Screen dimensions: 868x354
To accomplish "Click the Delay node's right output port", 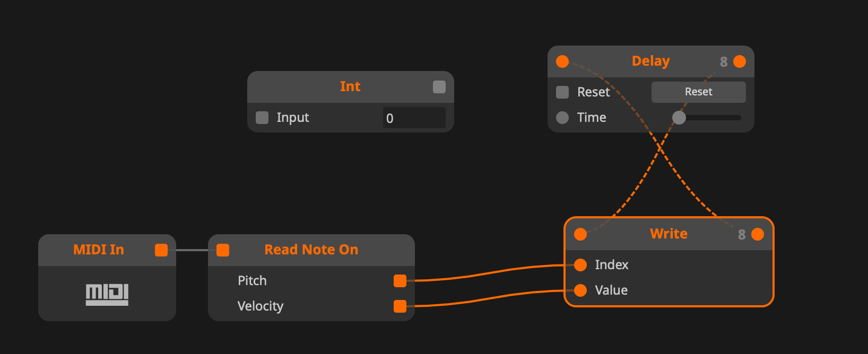I will [x=740, y=61].
